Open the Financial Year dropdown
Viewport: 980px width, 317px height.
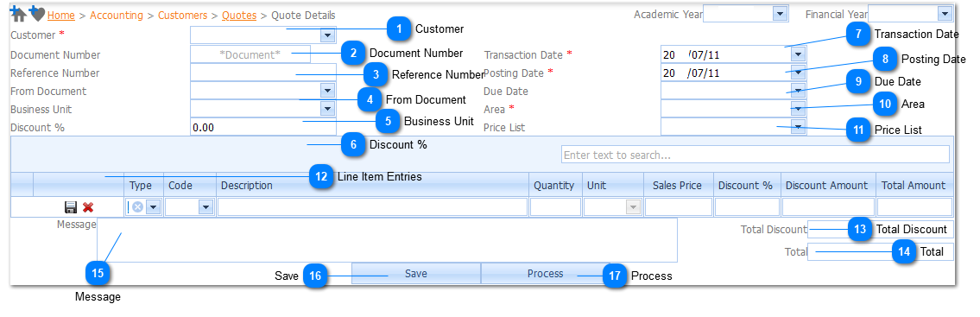click(x=945, y=13)
